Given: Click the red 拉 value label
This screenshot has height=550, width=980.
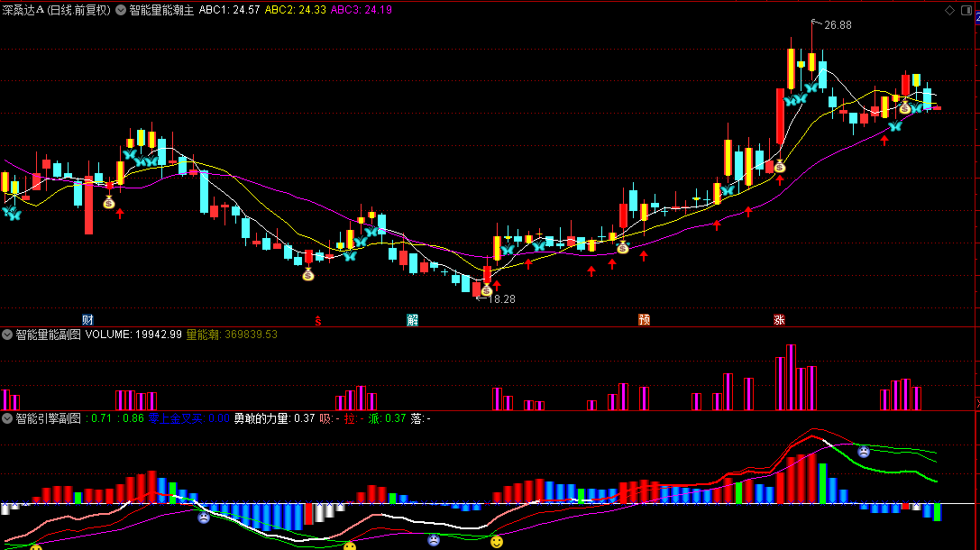Looking at the screenshot, I should click(x=353, y=418).
